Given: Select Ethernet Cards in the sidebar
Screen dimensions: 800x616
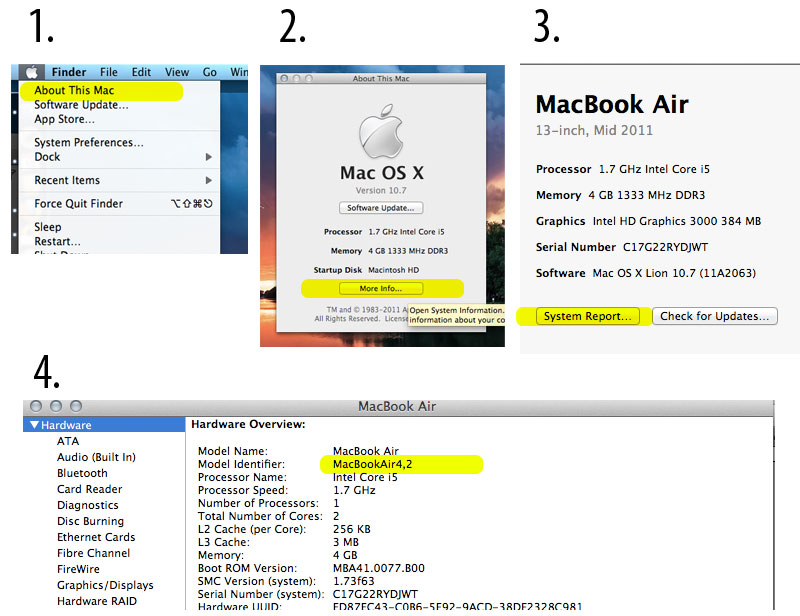Looking at the screenshot, I should coord(96,537).
